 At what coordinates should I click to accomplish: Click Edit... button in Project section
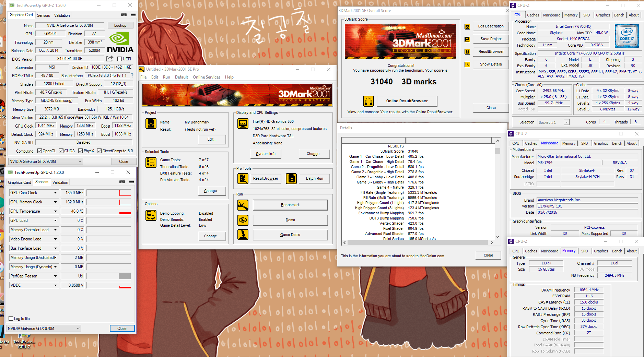(x=212, y=140)
